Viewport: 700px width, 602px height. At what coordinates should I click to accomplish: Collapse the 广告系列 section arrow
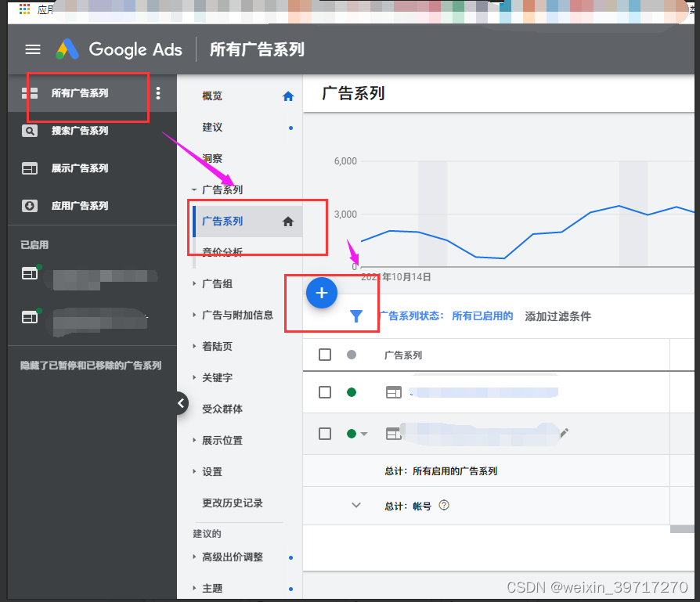[193, 189]
